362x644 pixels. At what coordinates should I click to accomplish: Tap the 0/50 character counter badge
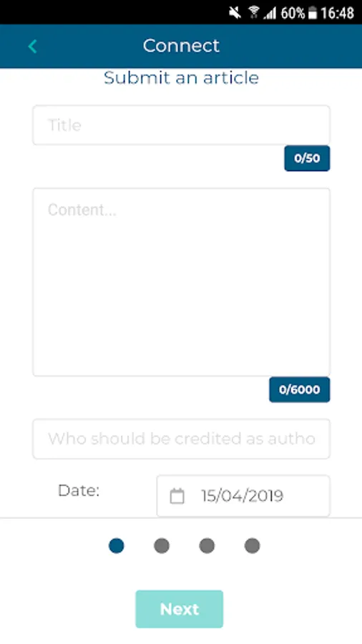coord(307,158)
